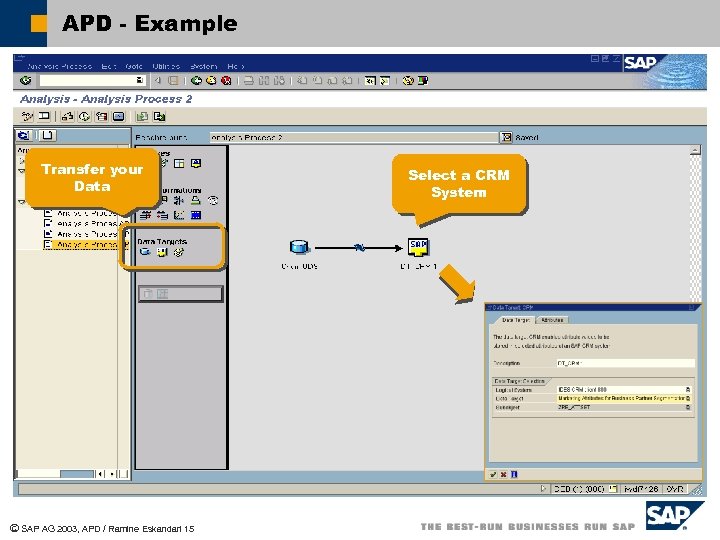Open the Analysis Process menu
720x540 pixels.
pyautogui.click(x=59, y=67)
